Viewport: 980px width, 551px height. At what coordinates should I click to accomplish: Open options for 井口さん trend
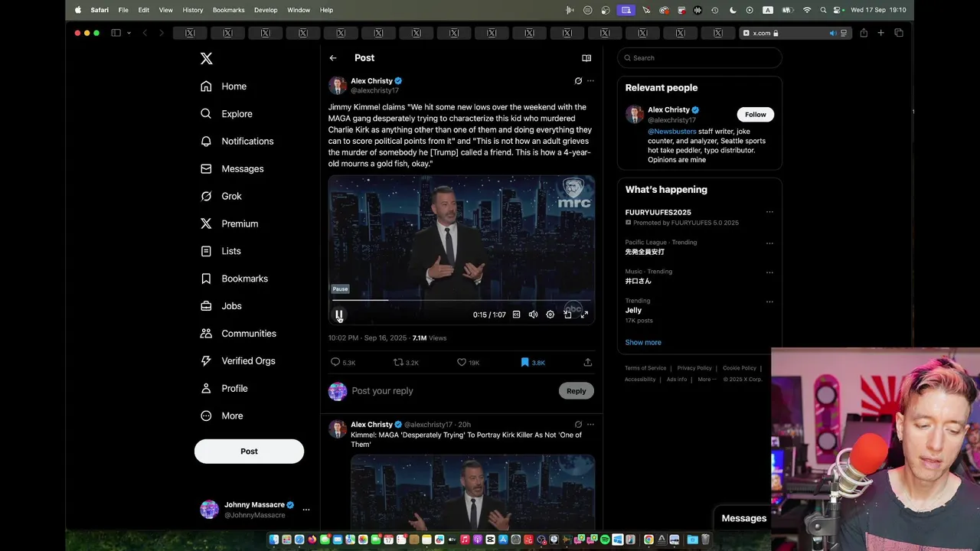tap(769, 272)
